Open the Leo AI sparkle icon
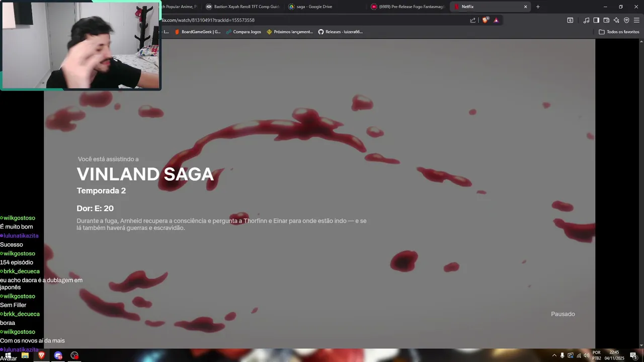644x362 pixels. point(616,20)
